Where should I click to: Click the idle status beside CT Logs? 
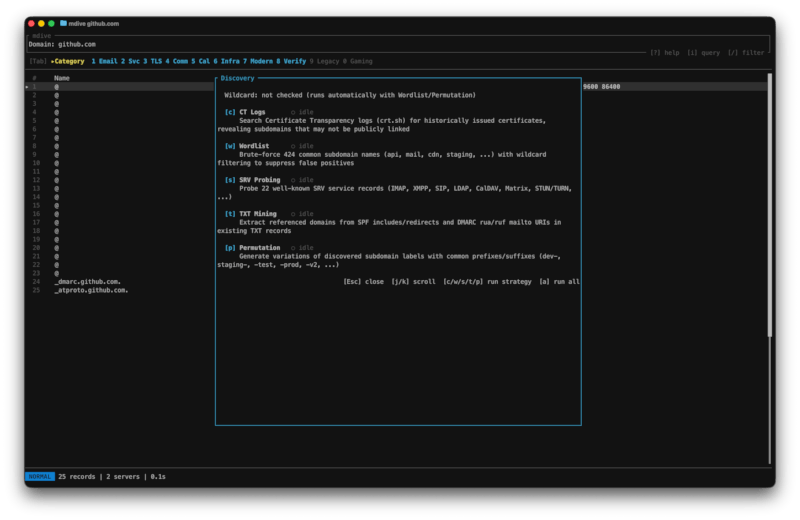[x=302, y=112]
